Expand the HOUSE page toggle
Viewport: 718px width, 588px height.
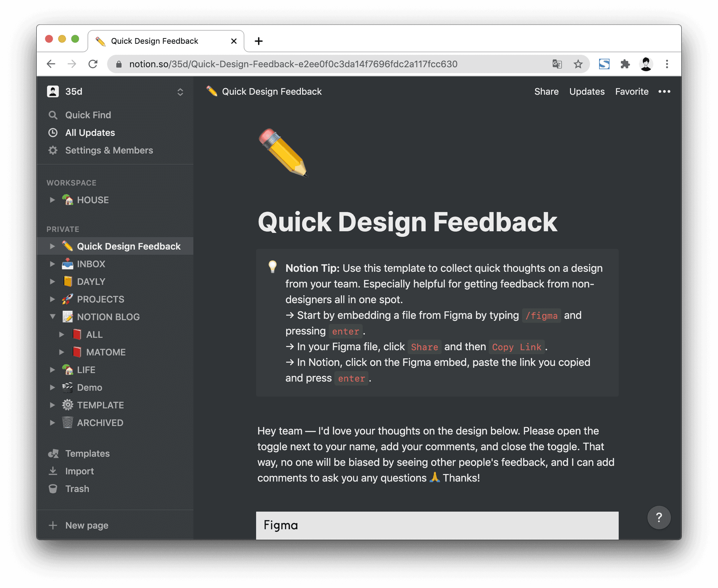tap(52, 200)
